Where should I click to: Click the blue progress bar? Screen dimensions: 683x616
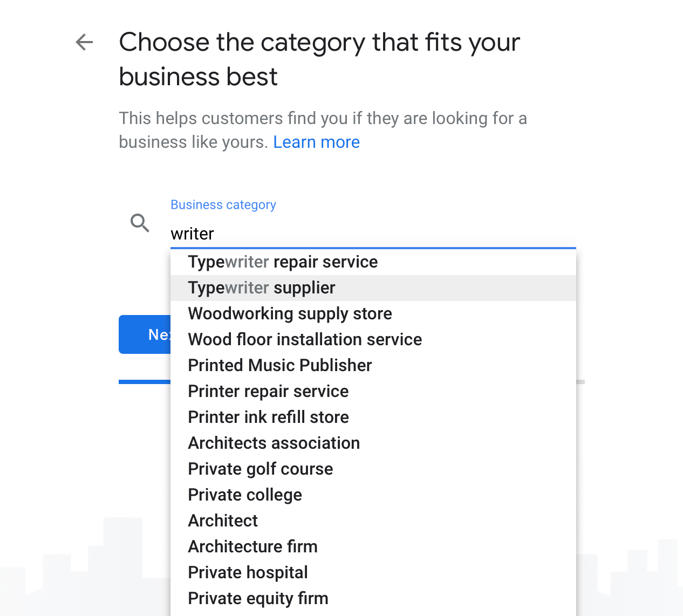click(x=144, y=382)
